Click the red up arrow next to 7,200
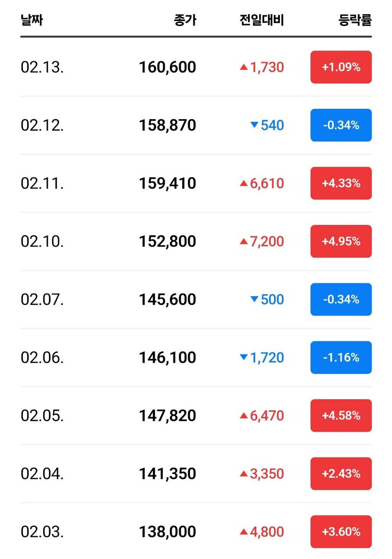The width and height of the screenshot is (392, 559). [x=244, y=241]
